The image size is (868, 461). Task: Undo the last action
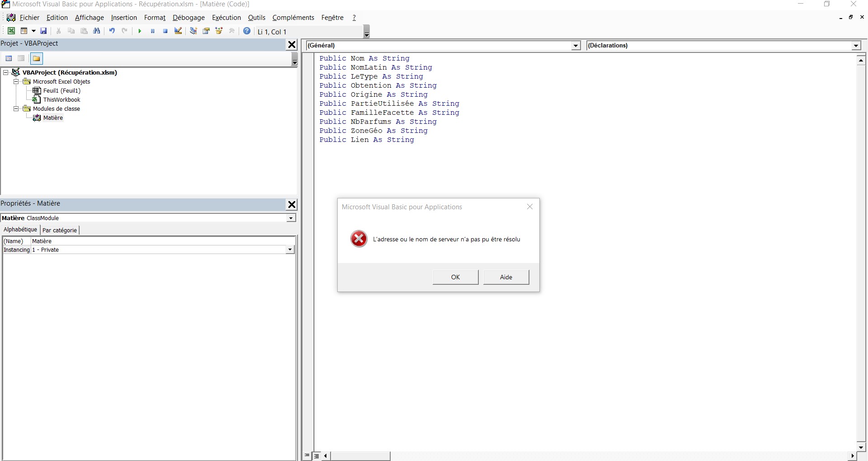(x=112, y=31)
